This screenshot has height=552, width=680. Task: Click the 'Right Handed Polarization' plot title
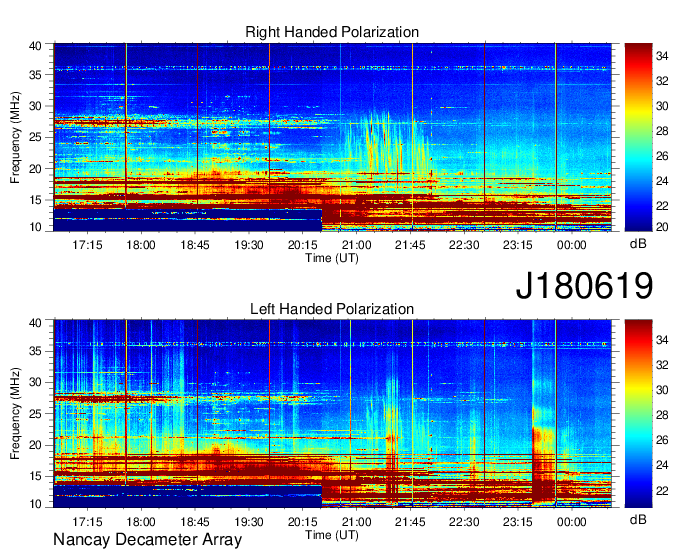(x=332, y=32)
